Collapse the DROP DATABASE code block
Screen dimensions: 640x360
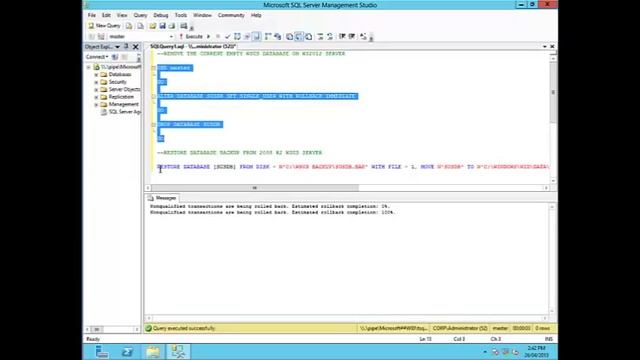pos(154,124)
